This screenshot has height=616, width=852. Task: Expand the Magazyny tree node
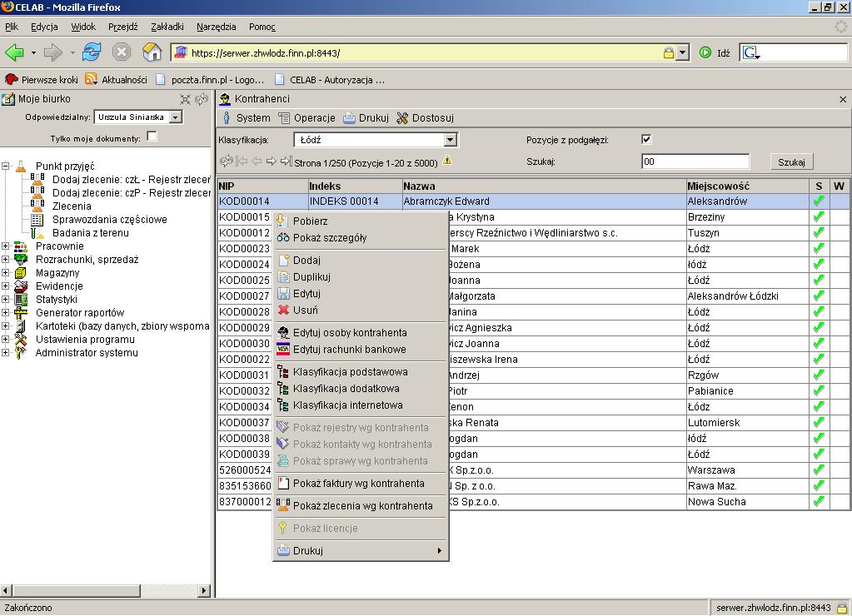point(6,273)
